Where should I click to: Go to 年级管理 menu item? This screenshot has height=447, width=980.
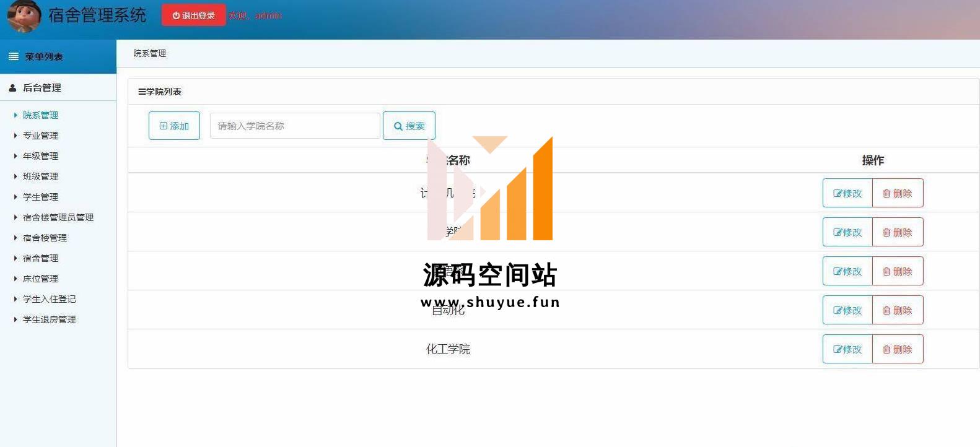click(40, 156)
